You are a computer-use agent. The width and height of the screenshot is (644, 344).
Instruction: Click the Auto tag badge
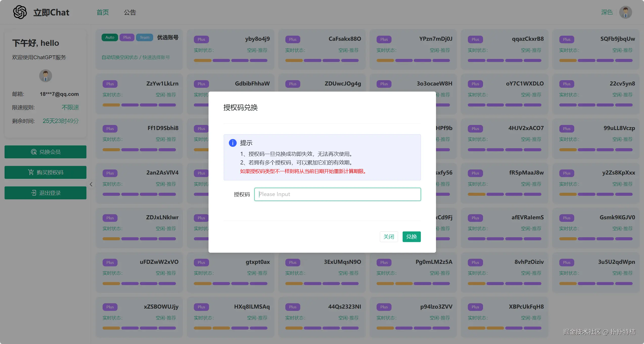(110, 37)
